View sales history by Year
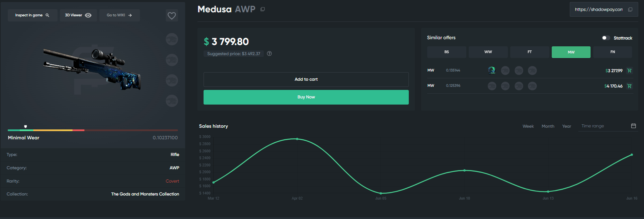 (x=566, y=126)
